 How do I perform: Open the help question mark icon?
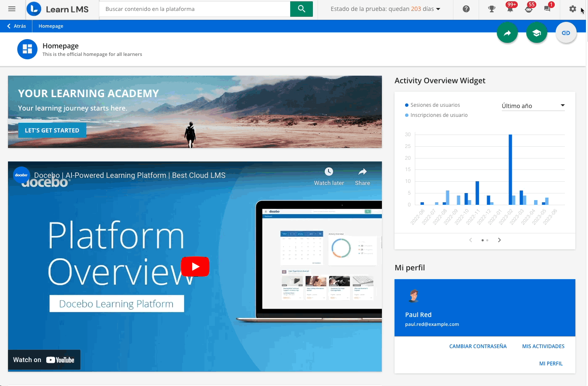[466, 8]
